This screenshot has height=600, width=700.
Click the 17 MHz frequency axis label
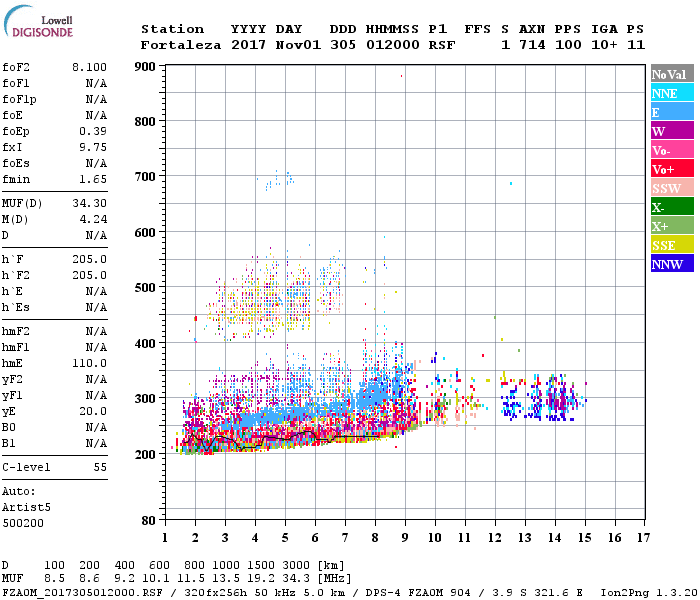point(643,538)
